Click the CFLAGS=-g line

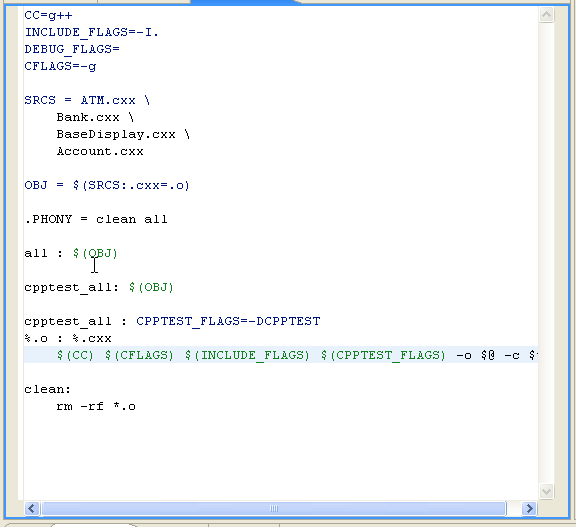coord(60,66)
